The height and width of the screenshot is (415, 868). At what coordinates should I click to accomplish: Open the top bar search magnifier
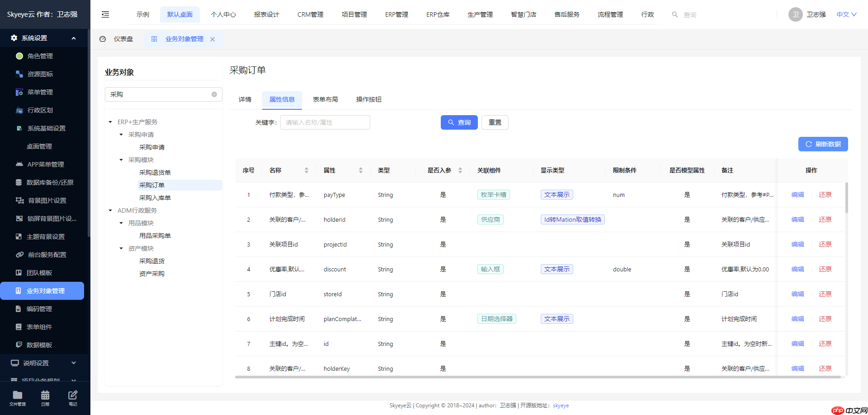point(675,14)
